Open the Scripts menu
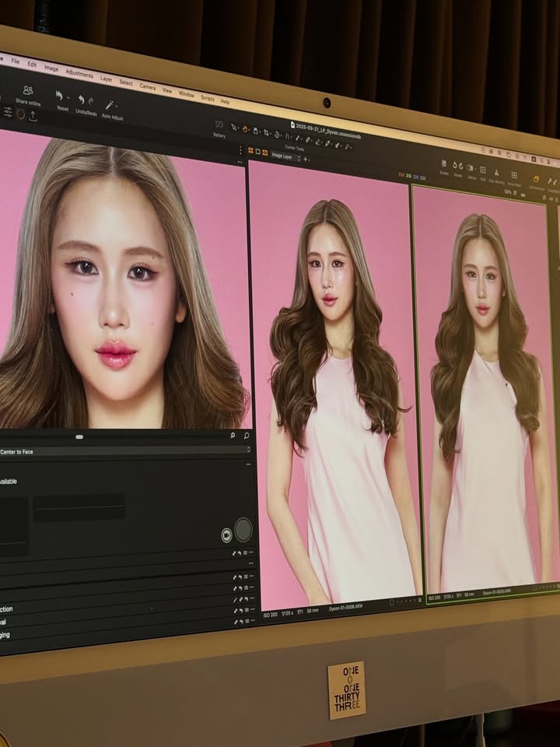The width and height of the screenshot is (560, 747). (207, 98)
